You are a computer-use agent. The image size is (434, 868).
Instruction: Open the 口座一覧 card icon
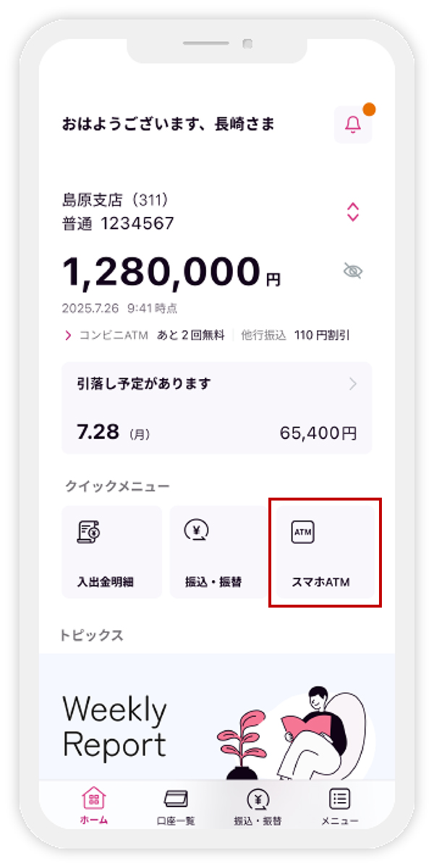(x=176, y=799)
